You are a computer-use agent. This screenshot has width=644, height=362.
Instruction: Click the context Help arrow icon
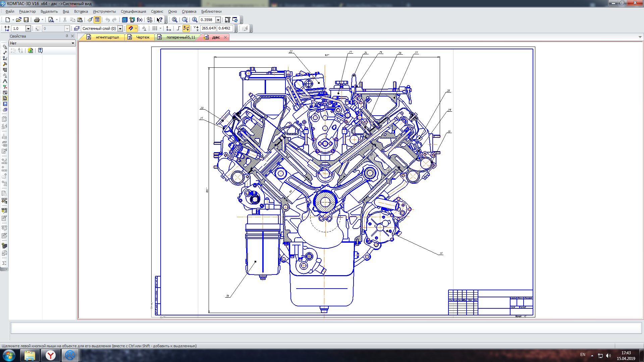160,20
